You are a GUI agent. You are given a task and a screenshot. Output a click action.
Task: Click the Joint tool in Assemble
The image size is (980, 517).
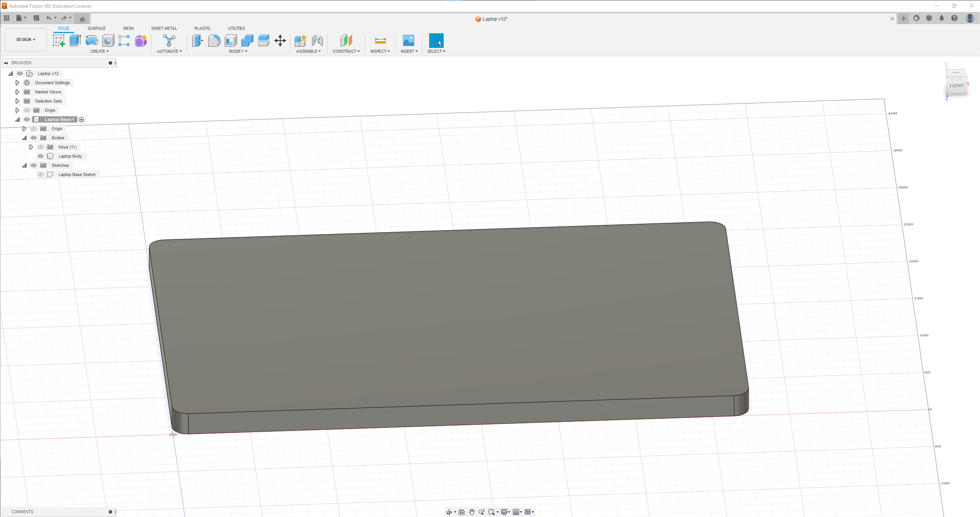(x=317, y=40)
